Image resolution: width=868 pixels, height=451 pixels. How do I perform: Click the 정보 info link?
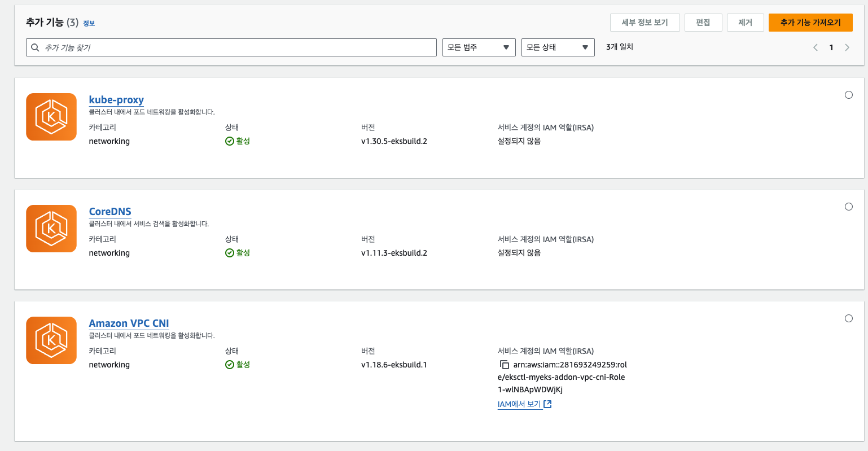(x=89, y=24)
